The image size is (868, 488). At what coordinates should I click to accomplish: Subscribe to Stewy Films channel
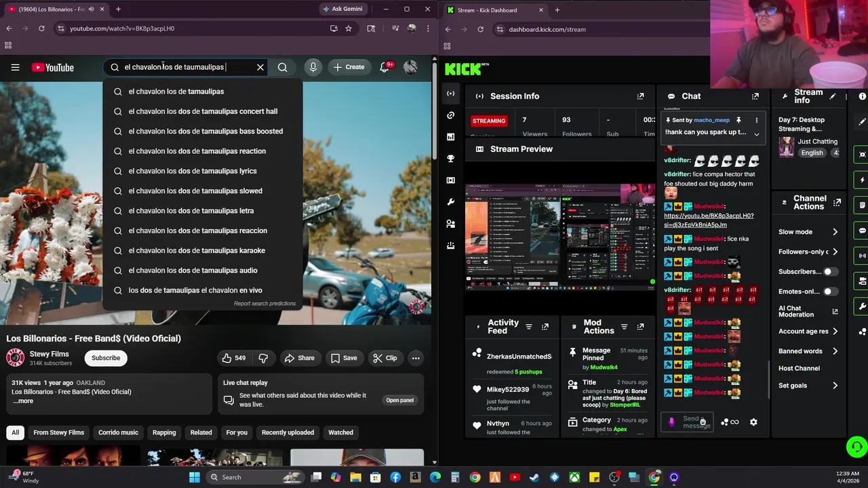(x=106, y=358)
